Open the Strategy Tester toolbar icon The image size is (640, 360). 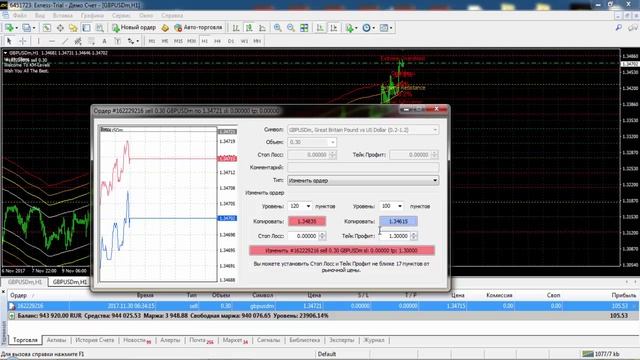pos(99,28)
